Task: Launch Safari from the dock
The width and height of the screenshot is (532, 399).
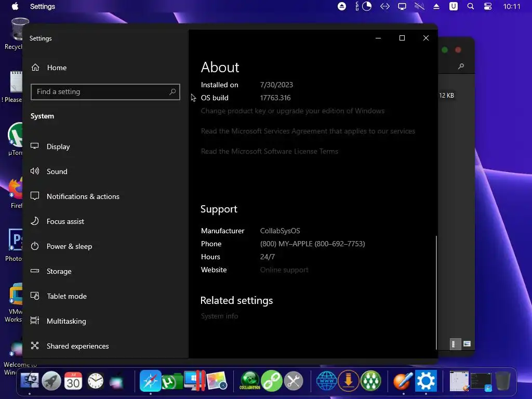Action: (150, 381)
